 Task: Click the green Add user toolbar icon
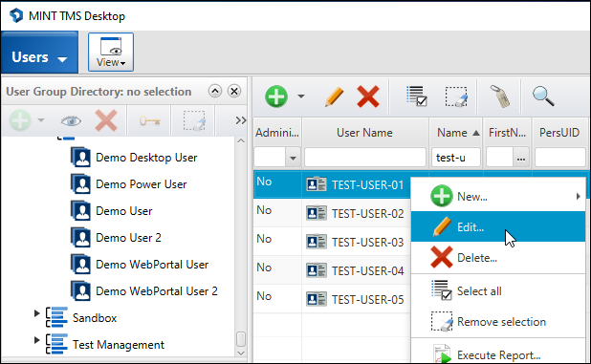(x=276, y=96)
